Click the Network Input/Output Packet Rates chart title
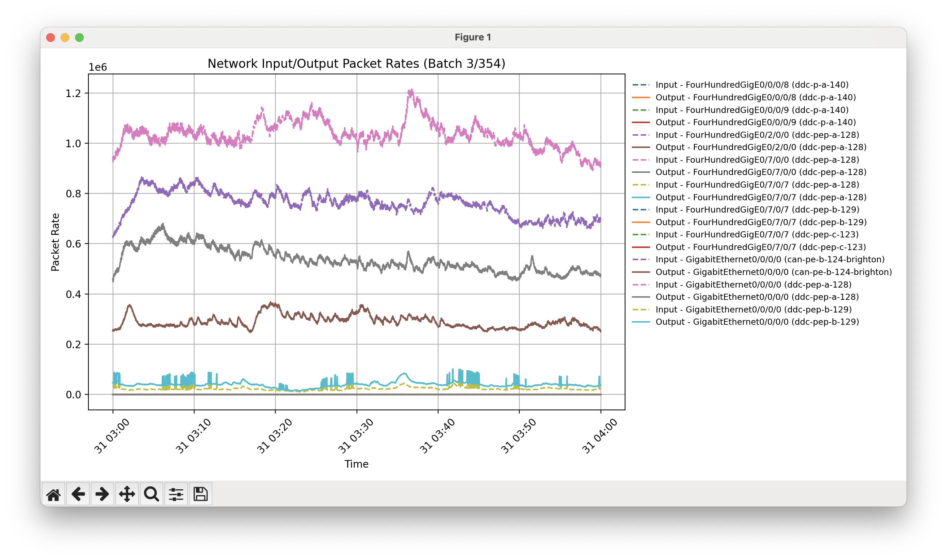Image resolution: width=947 pixels, height=560 pixels. (356, 64)
